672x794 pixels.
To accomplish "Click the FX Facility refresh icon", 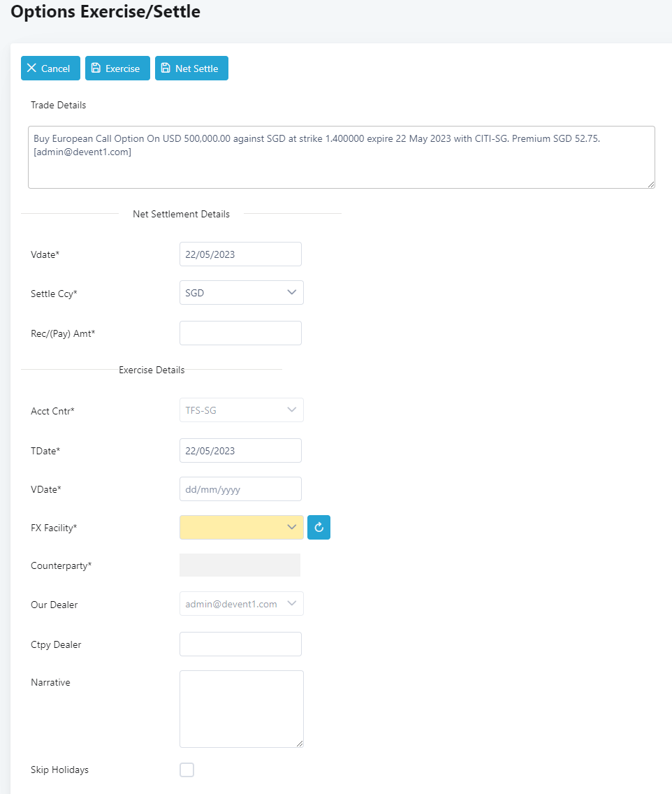I will click(x=319, y=528).
